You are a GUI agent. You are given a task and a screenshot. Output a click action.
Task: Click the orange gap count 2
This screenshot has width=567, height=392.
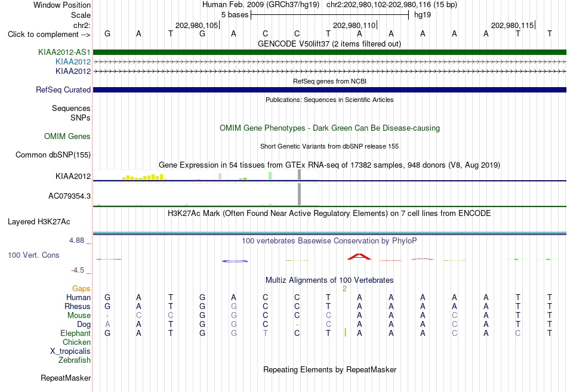click(x=344, y=289)
